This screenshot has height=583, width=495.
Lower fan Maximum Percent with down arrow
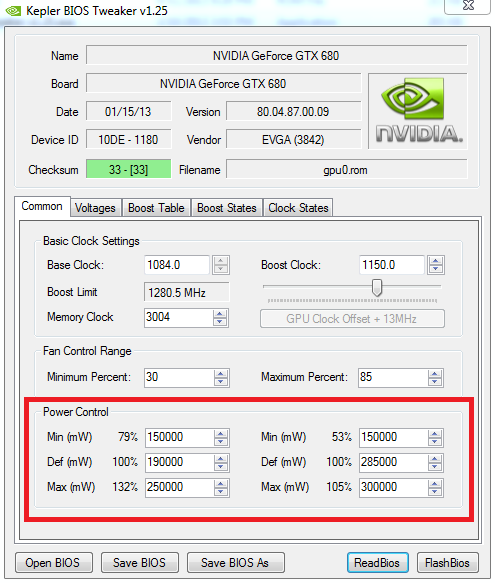click(435, 382)
